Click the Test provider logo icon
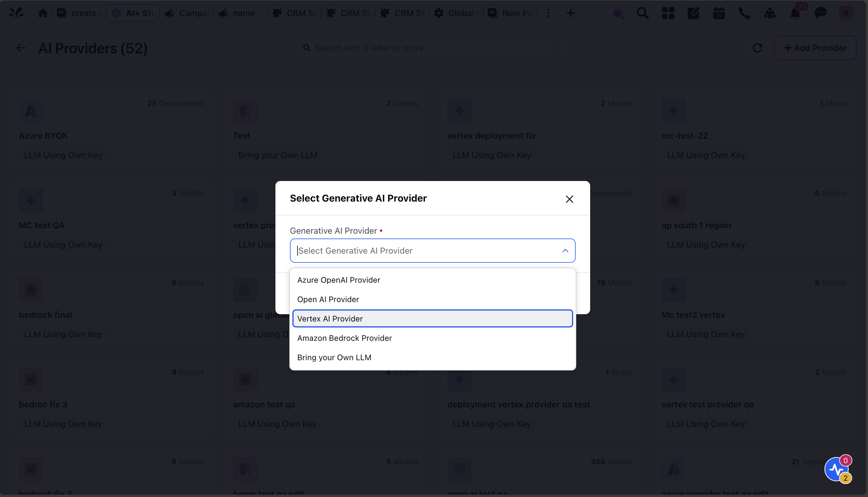This screenshot has width=868, height=497. pyautogui.click(x=245, y=110)
